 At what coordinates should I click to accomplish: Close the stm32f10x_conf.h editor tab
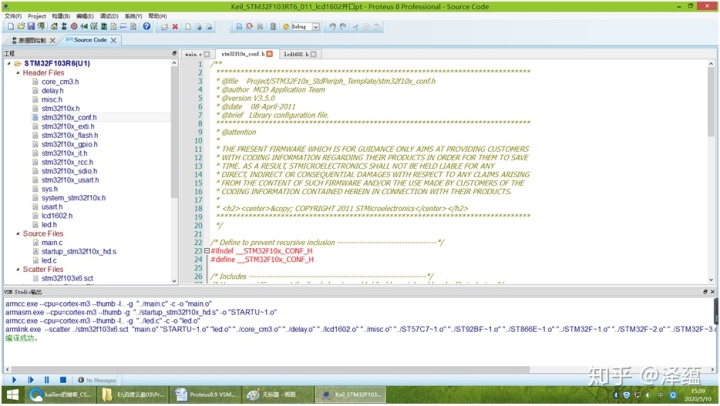(270, 54)
